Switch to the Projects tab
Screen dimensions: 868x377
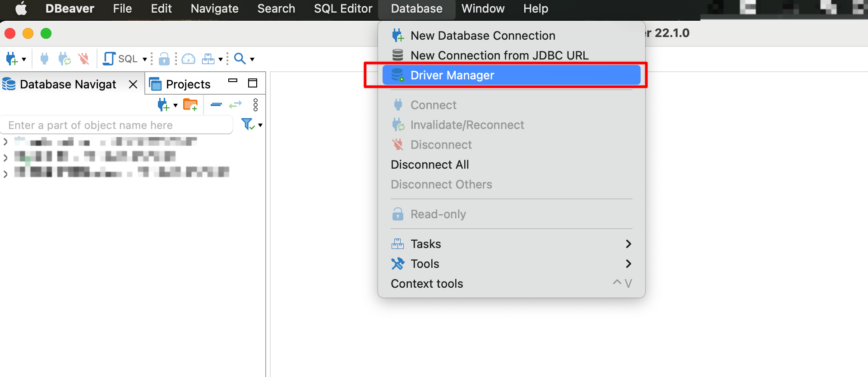pos(180,84)
